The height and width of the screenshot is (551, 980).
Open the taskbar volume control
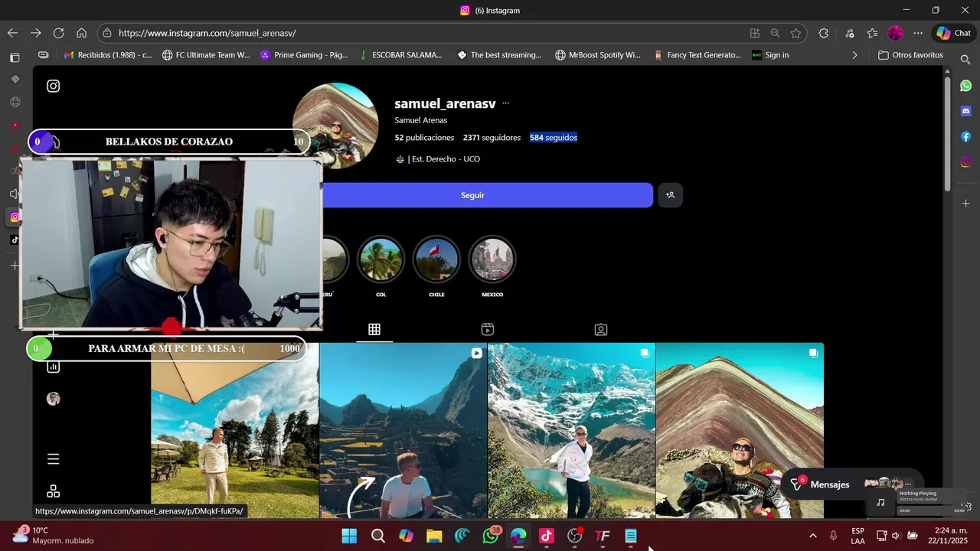896,536
